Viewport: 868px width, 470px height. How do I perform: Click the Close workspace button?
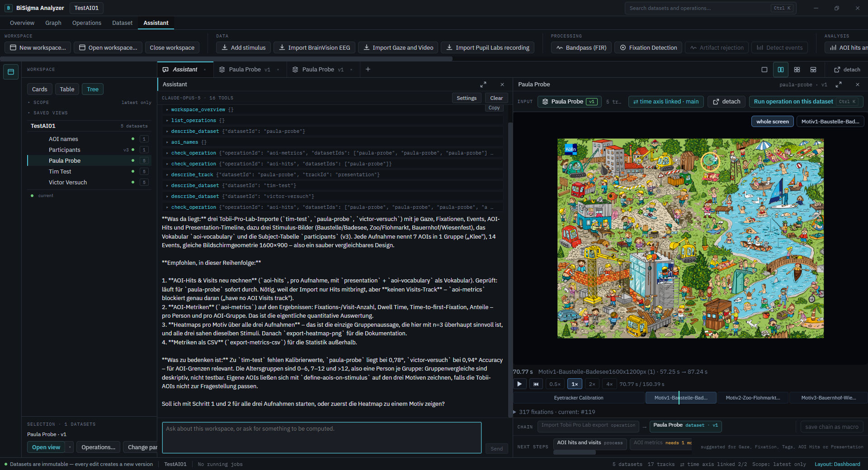pyautogui.click(x=172, y=47)
